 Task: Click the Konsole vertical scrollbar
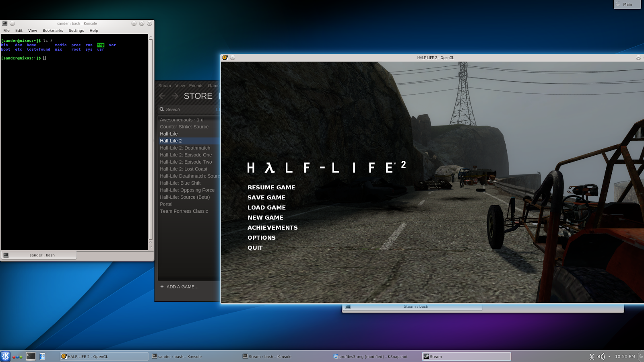pyautogui.click(x=151, y=141)
